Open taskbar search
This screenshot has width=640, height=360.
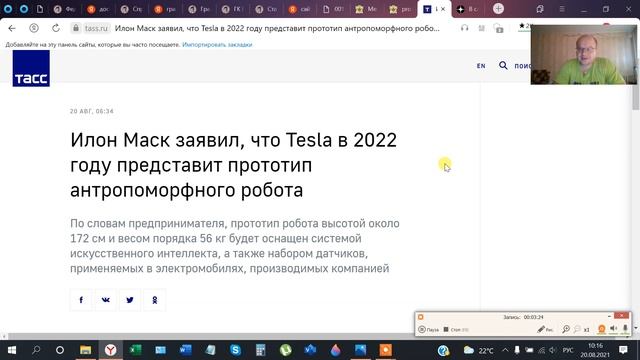tap(36, 350)
